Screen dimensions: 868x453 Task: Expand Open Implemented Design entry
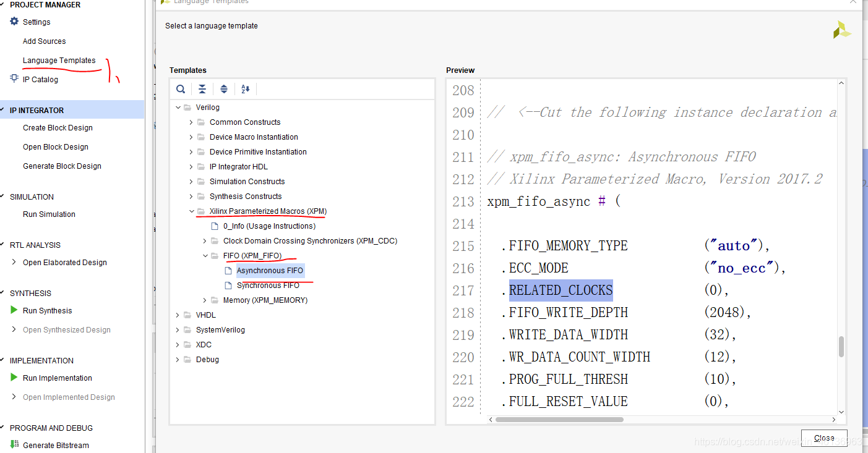[x=14, y=397]
